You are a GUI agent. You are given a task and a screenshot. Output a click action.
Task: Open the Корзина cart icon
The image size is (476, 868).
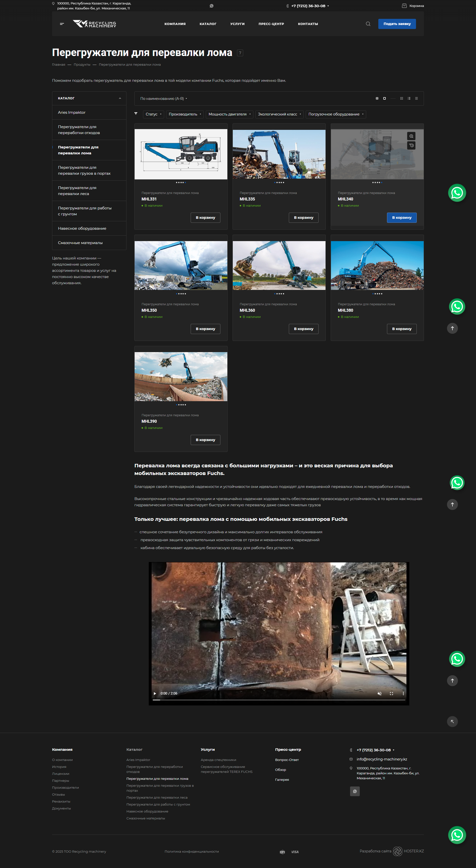(x=404, y=6)
